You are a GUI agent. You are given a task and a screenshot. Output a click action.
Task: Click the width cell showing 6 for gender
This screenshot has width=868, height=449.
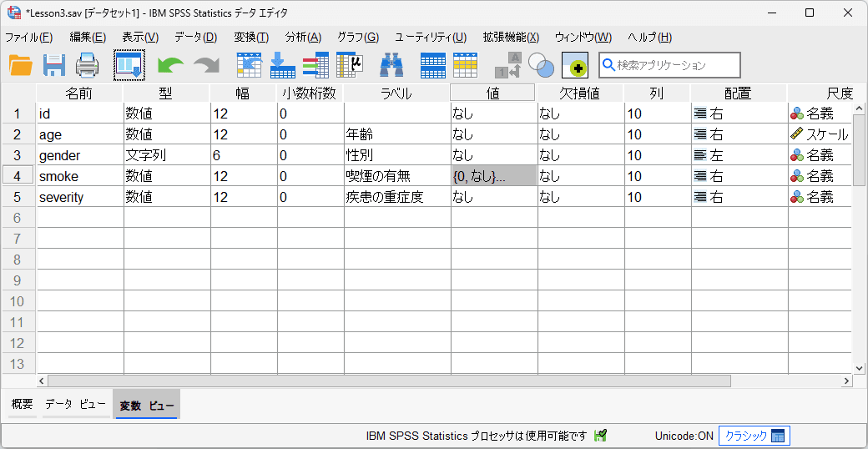[244, 155]
